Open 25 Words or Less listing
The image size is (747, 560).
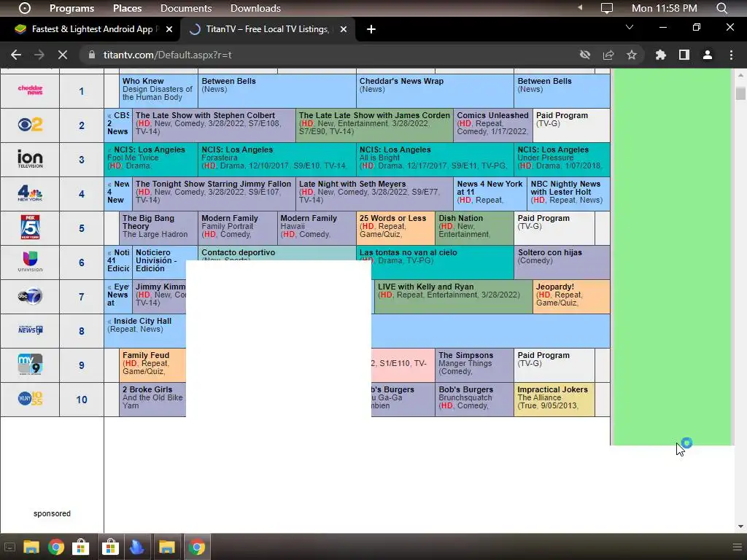coord(395,227)
